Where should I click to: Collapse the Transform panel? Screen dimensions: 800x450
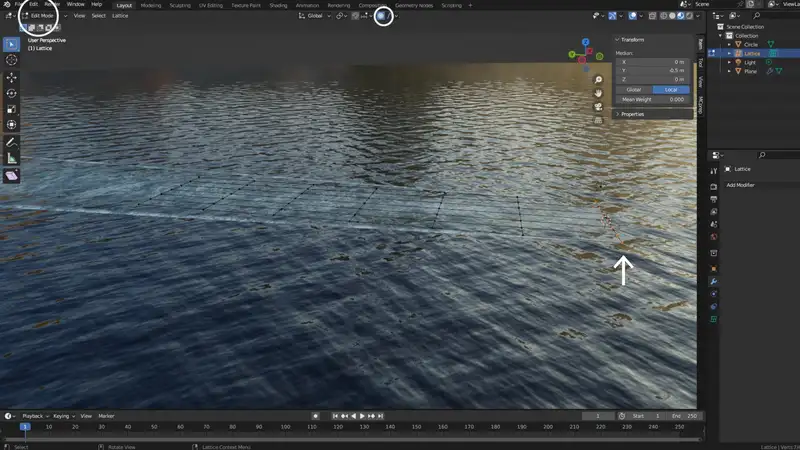(632, 40)
